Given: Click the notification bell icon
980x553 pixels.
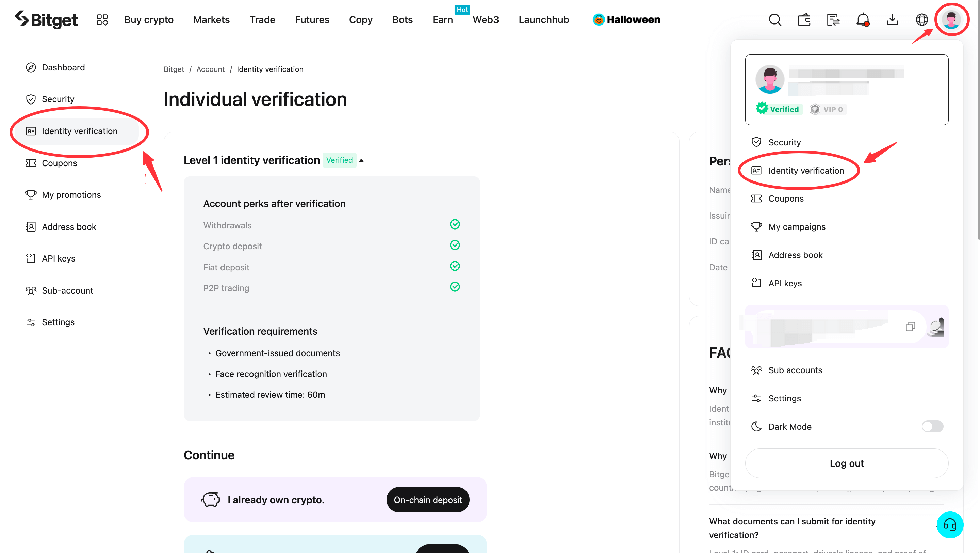Looking at the screenshot, I should point(862,19).
